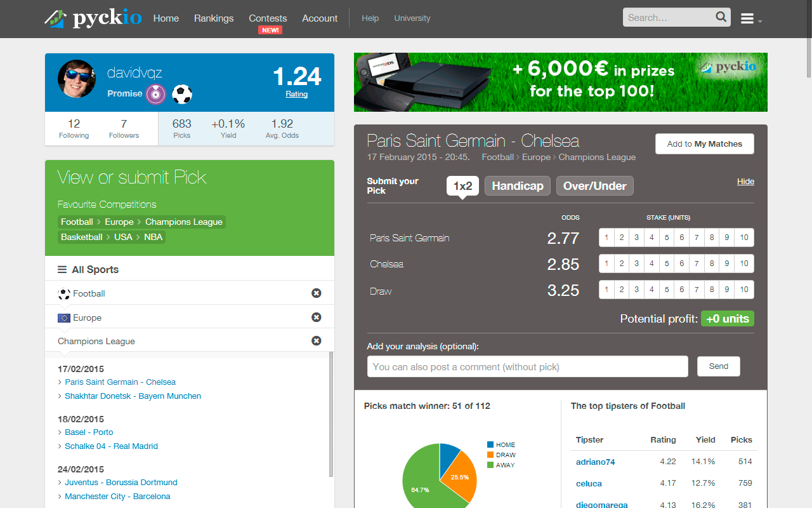Screen dimensions: 812x508
Task: Select the 1x2 pick tab
Action: pos(462,186)
